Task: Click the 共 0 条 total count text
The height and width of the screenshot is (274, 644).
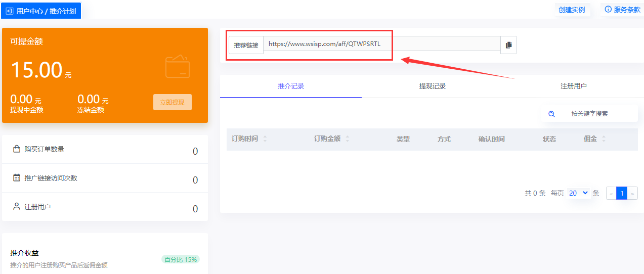Action: (535, 193)
